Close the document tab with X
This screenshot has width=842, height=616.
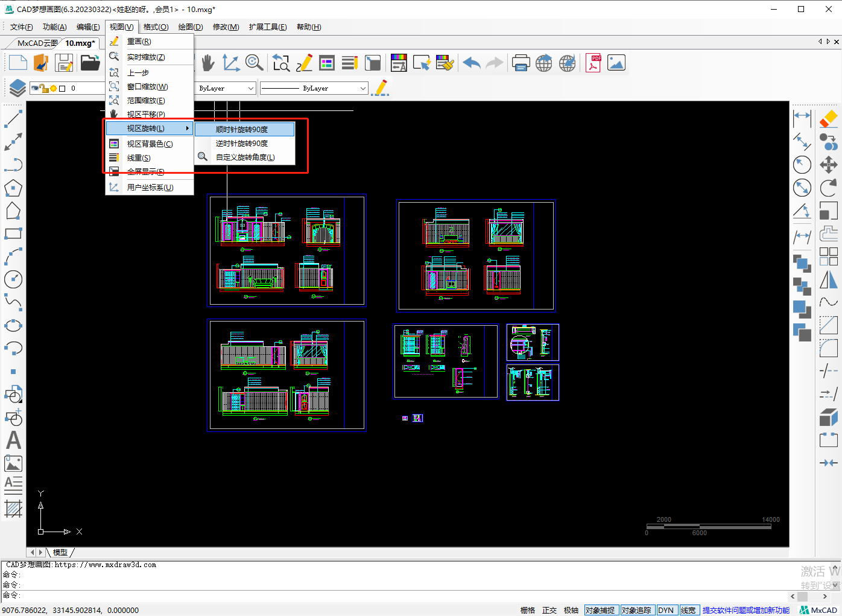835,41
